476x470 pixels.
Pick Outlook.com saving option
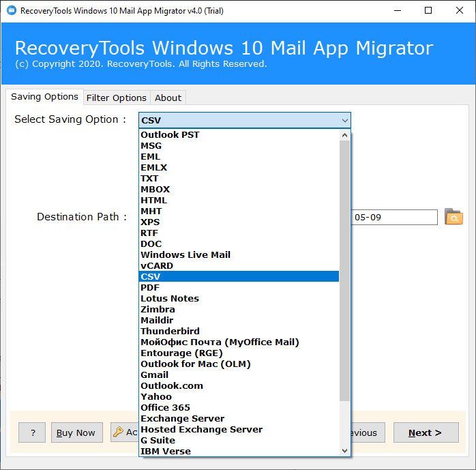click(239, 385)
